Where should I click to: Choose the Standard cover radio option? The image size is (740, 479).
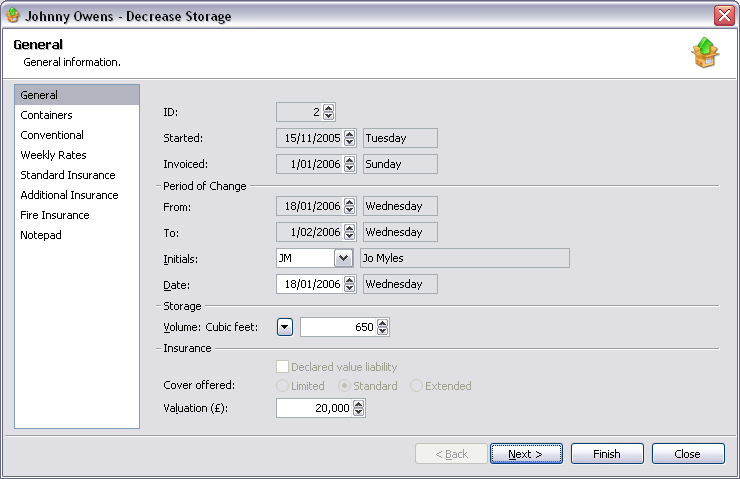[x=345, y=386]
